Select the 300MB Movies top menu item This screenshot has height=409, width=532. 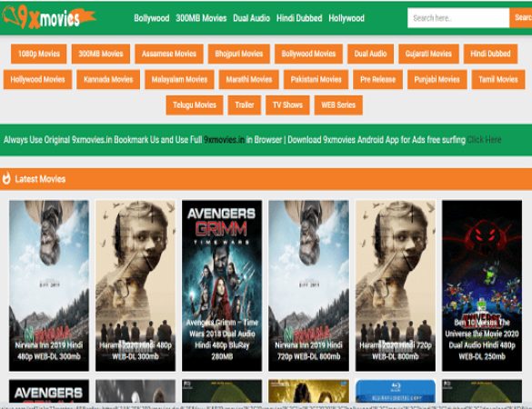pyautogui.click(x=201, y=18)
